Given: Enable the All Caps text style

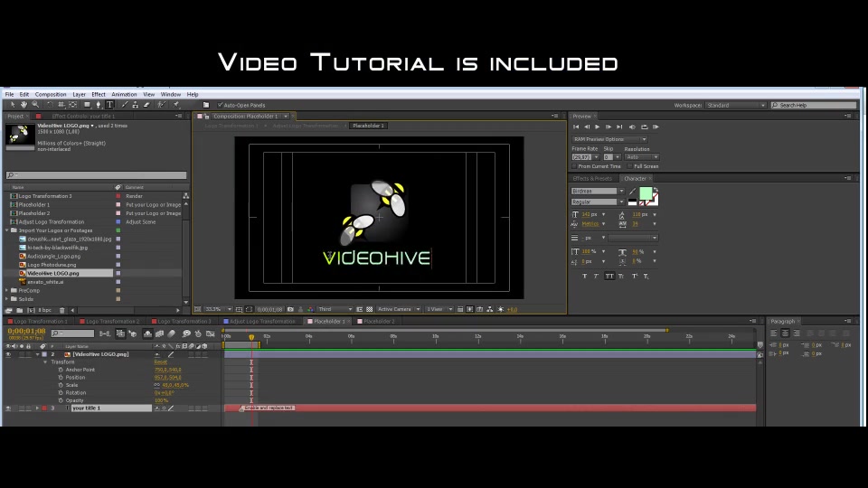Looking at the screenshot, I should pyautogui.click(x=609, y=277).
